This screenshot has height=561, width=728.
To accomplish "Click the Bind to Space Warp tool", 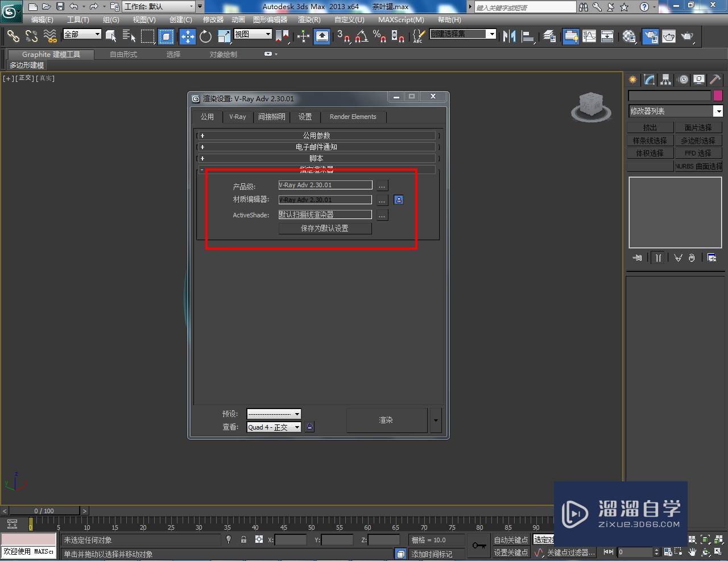I will [x=50, y=36].
